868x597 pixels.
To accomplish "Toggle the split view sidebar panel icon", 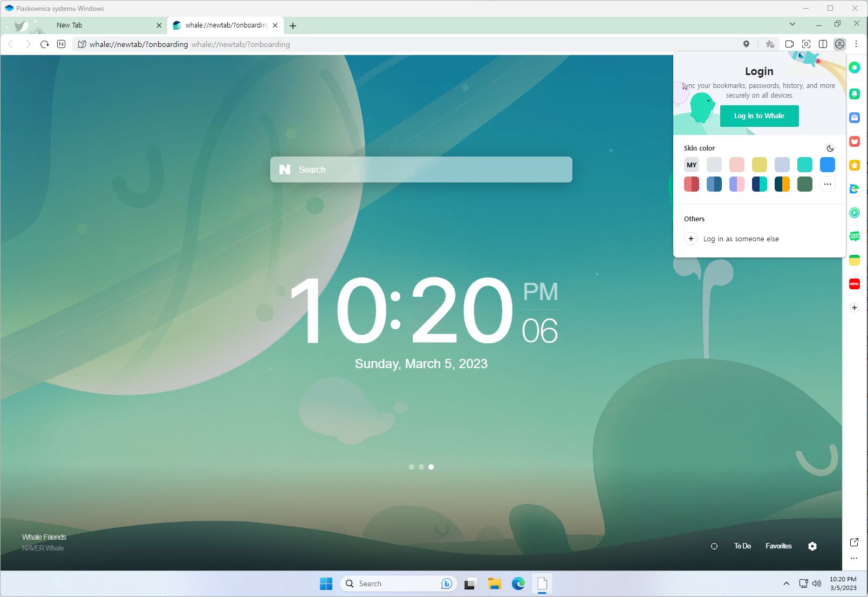I will pyautogui.click(x=823, y=44).
